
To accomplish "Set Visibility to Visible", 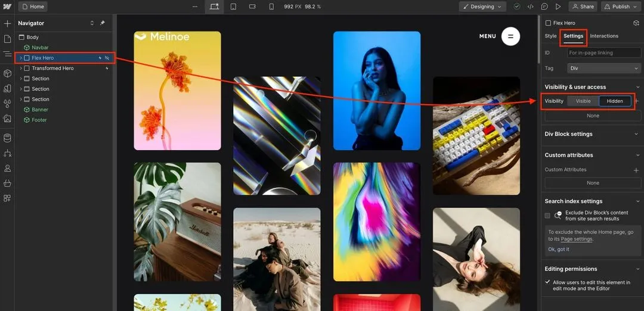I will 583,101.
